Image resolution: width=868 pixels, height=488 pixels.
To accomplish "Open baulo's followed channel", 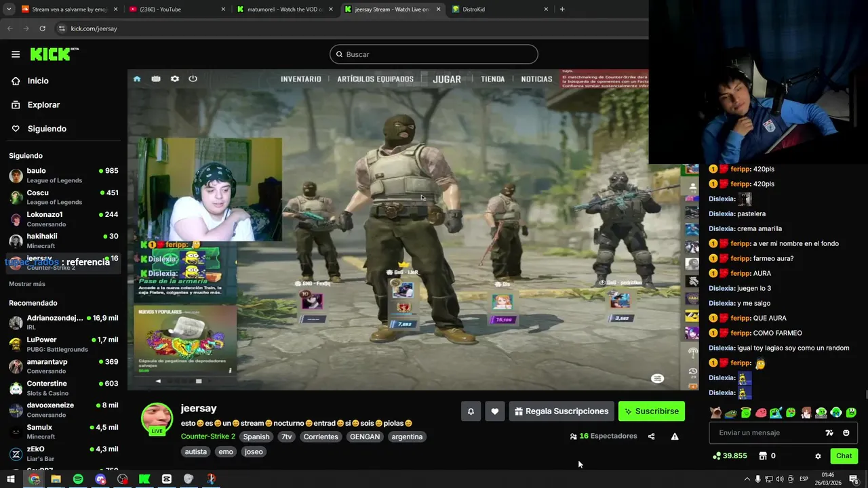I will pyautogui.click(x=64, y=176).
